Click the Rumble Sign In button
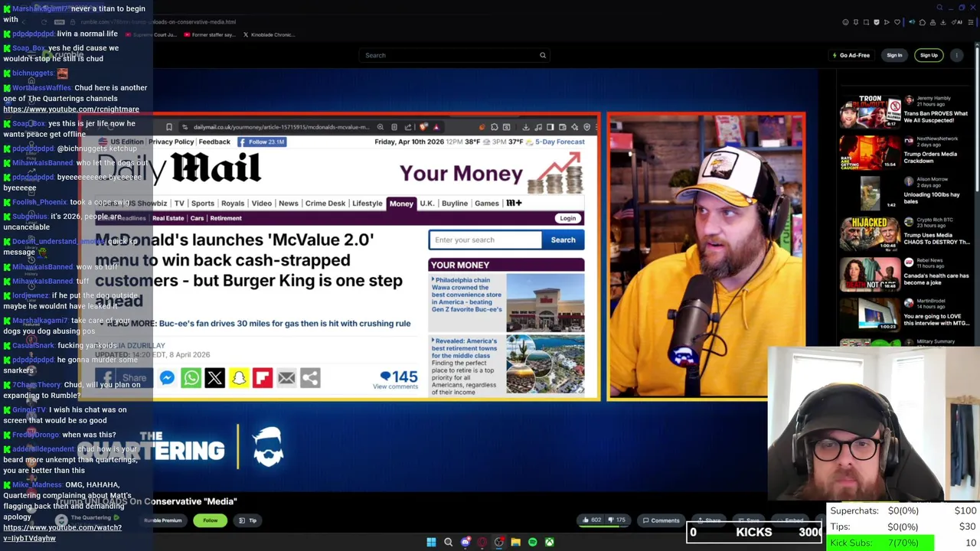This screenshot has height=551, width=980. [x=894, y=55]
